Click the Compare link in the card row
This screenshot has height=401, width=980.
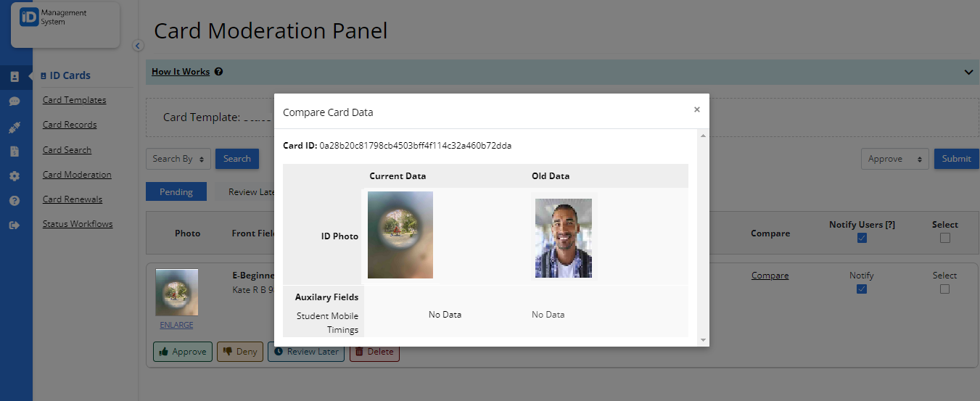770,276
